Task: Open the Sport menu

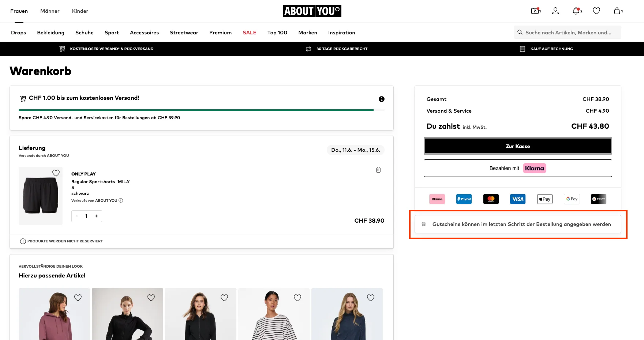Action: coord(112,33)
